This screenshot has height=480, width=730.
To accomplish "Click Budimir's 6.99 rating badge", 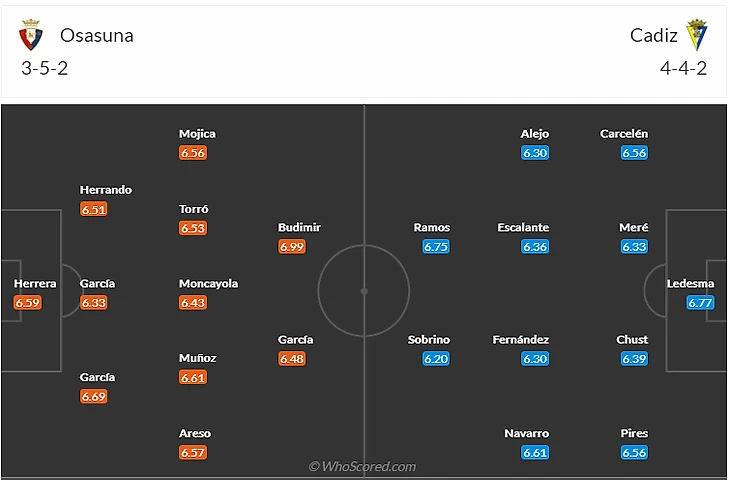I will click(292, 247).
